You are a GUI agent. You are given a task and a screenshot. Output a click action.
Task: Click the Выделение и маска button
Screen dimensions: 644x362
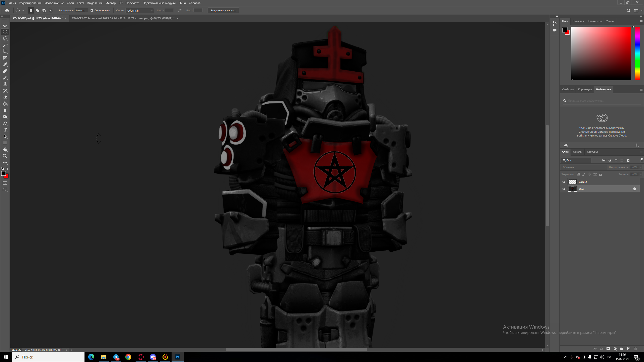point(223,11)
